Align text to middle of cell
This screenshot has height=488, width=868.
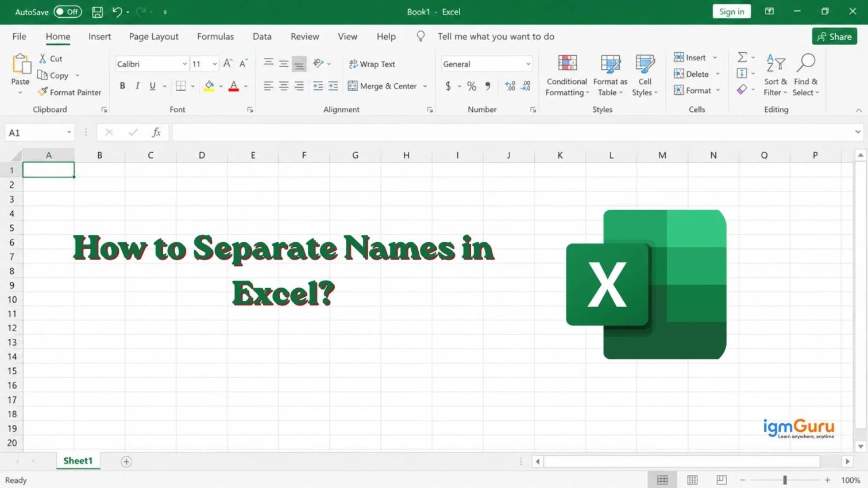[x=284, y=63]
